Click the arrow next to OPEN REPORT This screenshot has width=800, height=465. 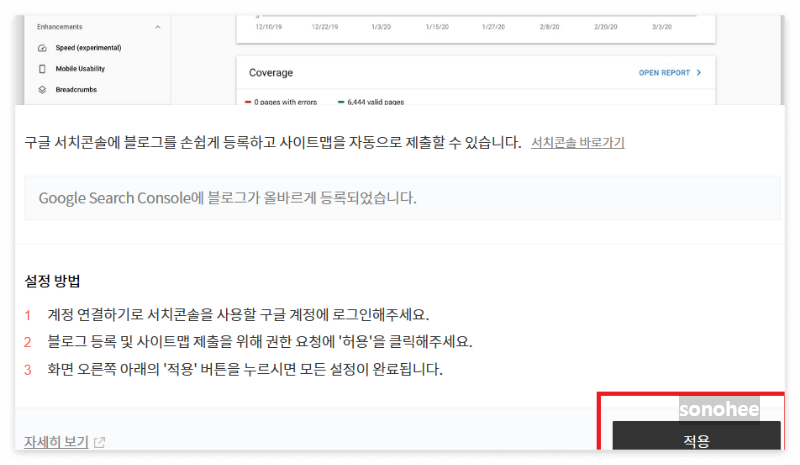pyautogui.click(x=698, y=72)
